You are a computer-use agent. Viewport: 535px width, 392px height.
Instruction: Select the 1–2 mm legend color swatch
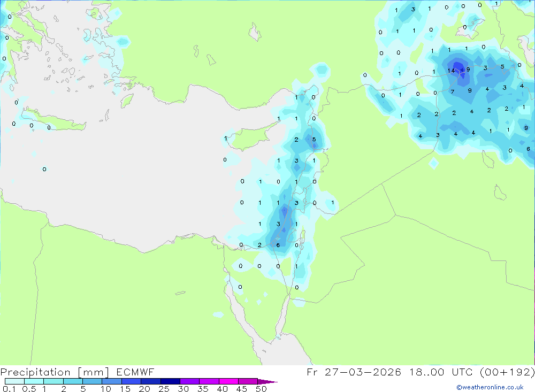pyautogui.click(x=53, y=381)
